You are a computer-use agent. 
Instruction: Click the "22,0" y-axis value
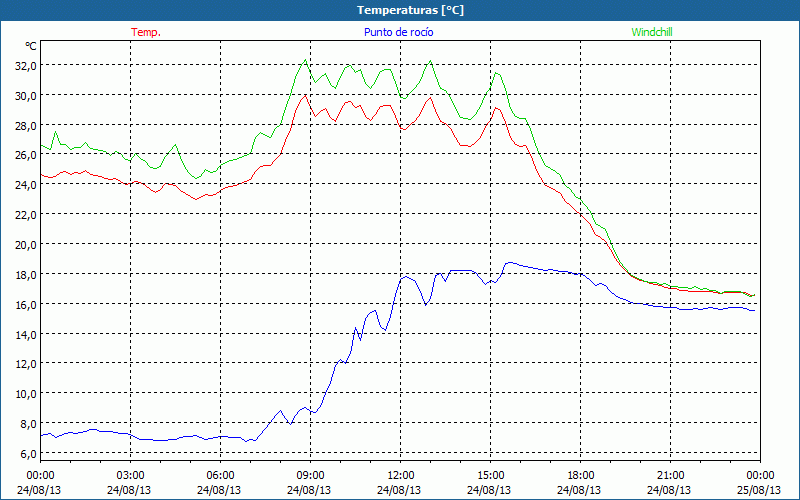26,215
